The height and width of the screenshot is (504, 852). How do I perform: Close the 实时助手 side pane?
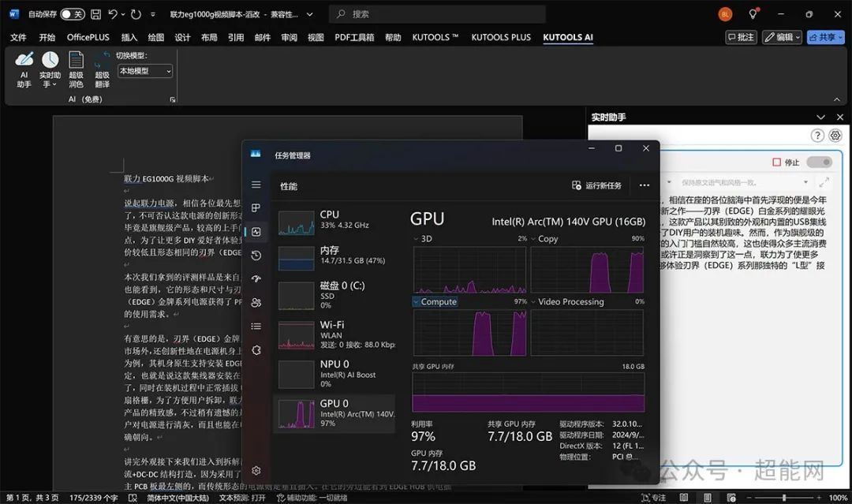(840, 118)
